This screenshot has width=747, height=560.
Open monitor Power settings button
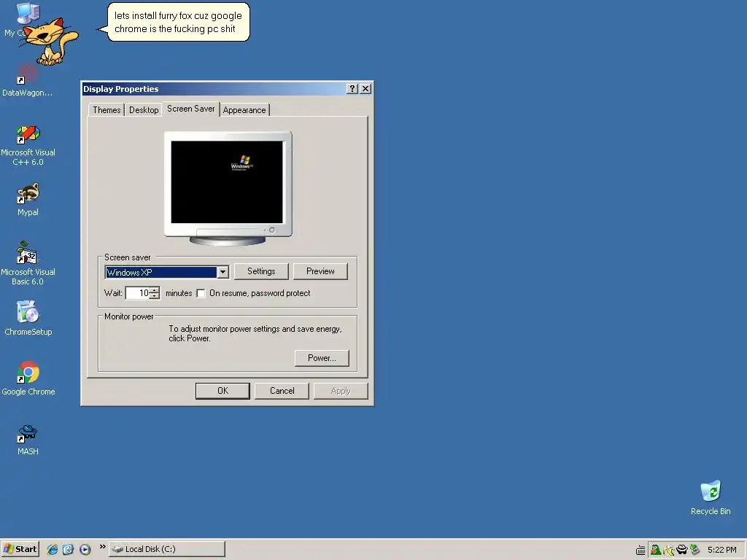(x=322, y=358)
